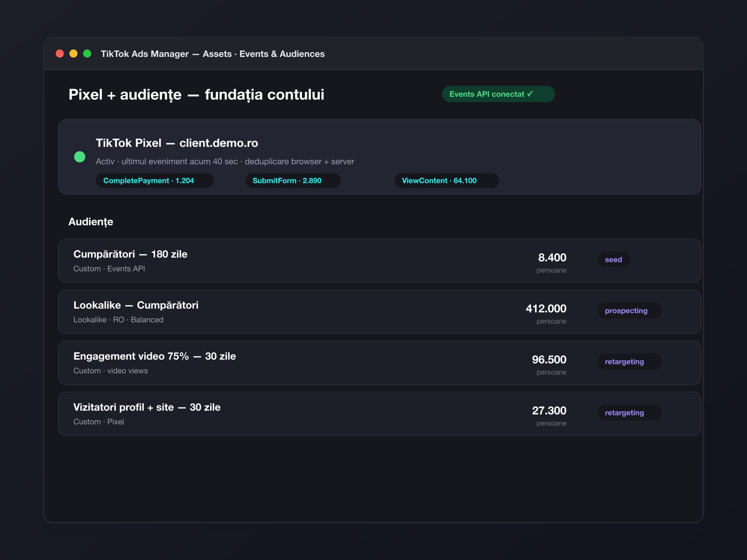Click the red close window dot
This screenshot has height=560, width=747.
pyautogui.click(x=60, y=54)
